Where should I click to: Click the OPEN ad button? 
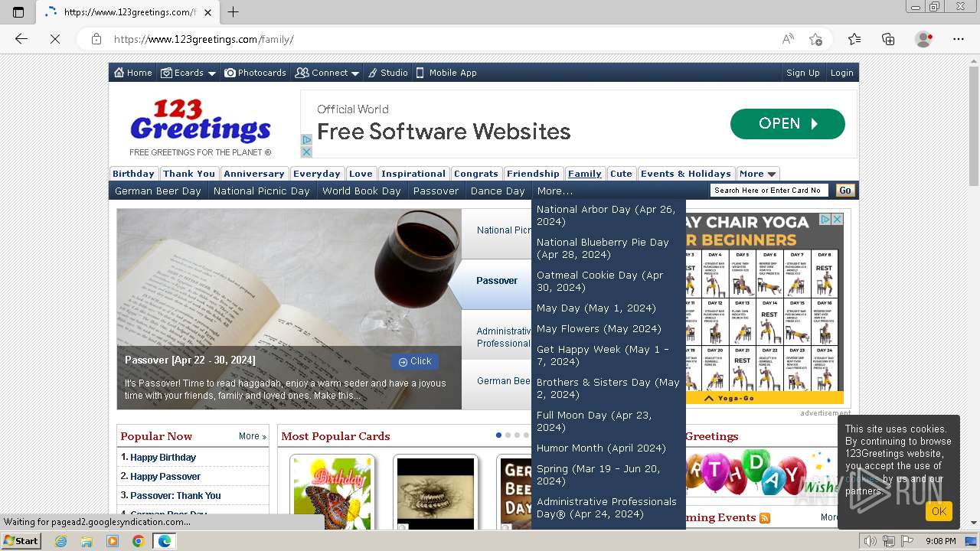click(788, 124)
